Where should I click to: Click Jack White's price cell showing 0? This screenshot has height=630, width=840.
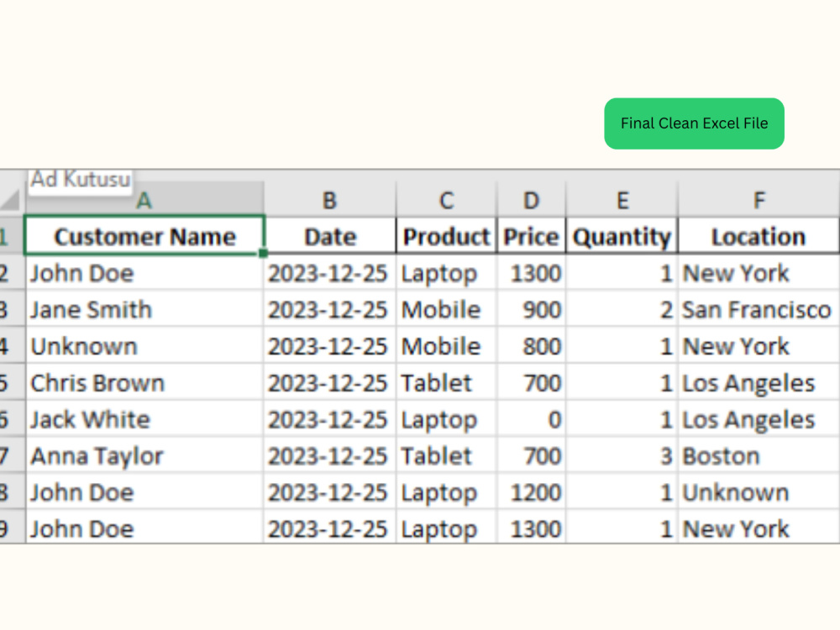531,419
